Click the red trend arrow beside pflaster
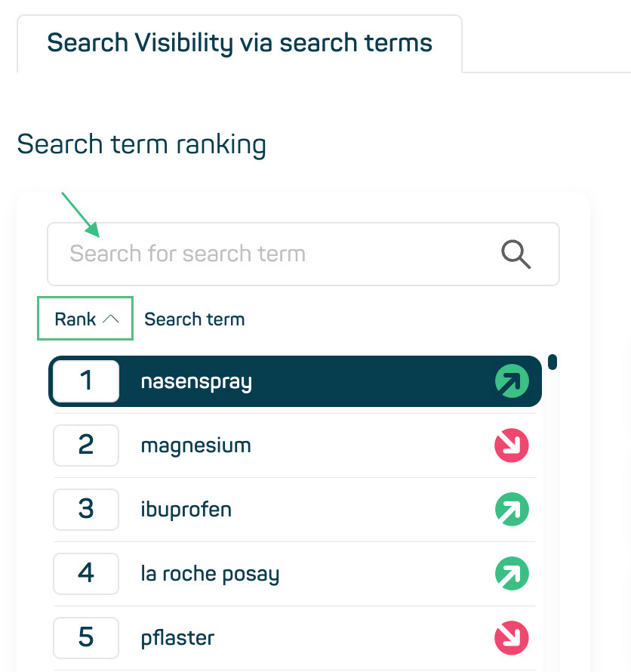This screenshot has width=631, height=672. point(512,638)
